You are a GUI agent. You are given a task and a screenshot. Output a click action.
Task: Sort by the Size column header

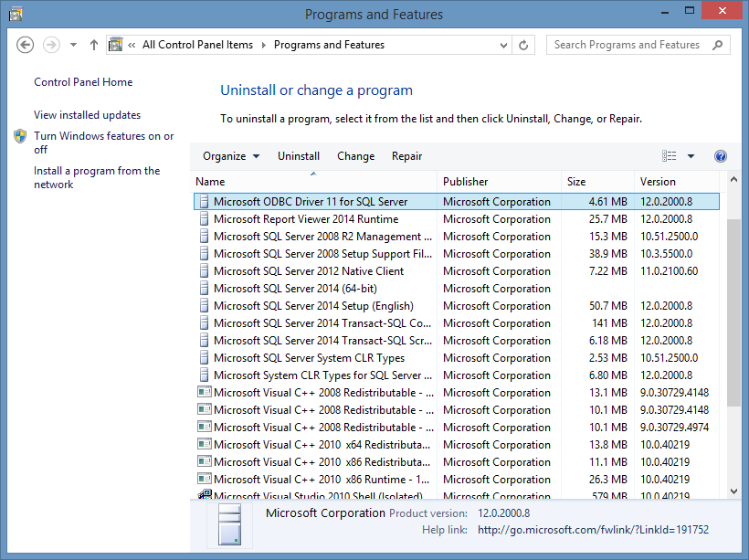(597, 182)
